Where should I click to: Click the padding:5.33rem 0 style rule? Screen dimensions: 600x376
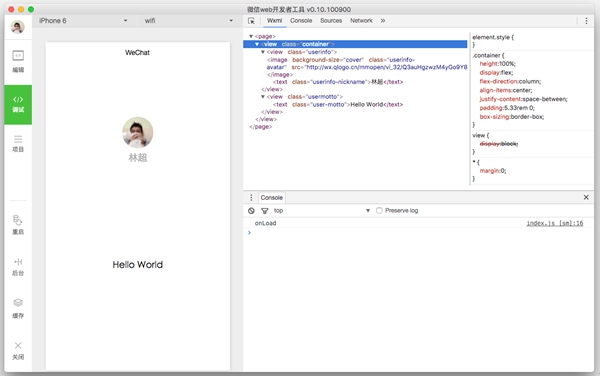(507, 108)
